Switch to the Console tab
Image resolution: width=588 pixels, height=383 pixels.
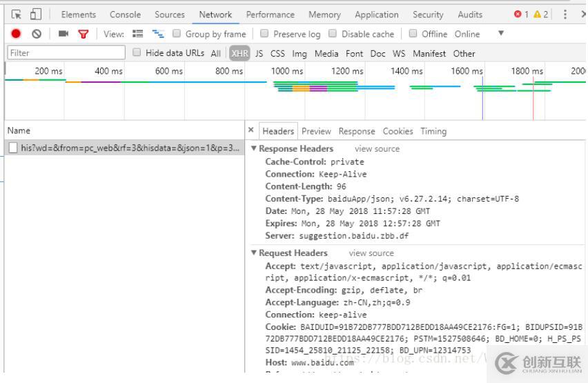point(125,14)
